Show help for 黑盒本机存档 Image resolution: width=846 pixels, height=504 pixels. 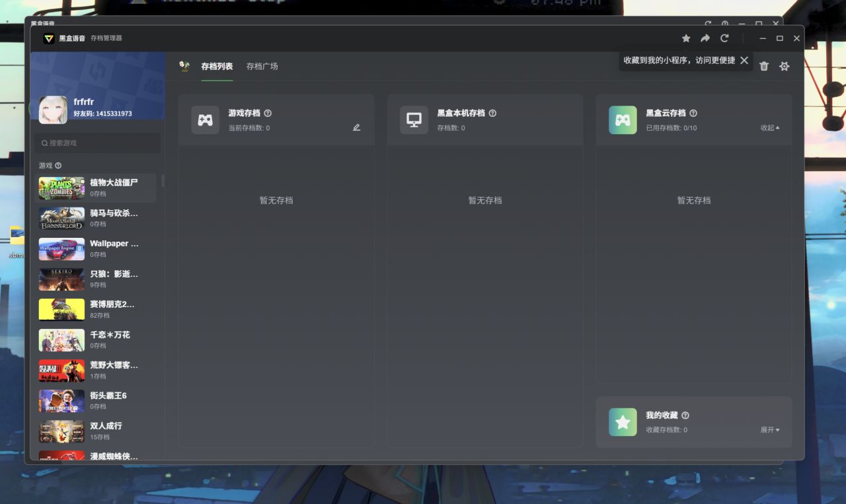492,114
